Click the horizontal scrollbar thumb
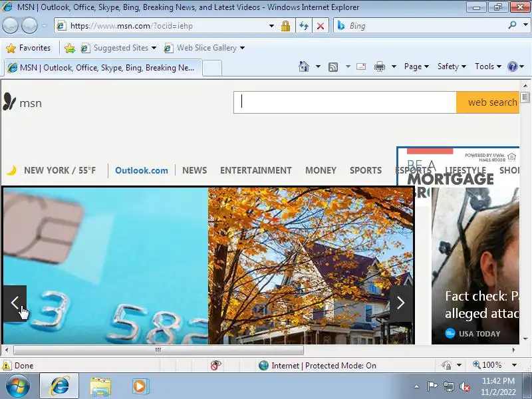Image resolution: width=532 pixels, height=399 pixels. click(x=158, y=350)
